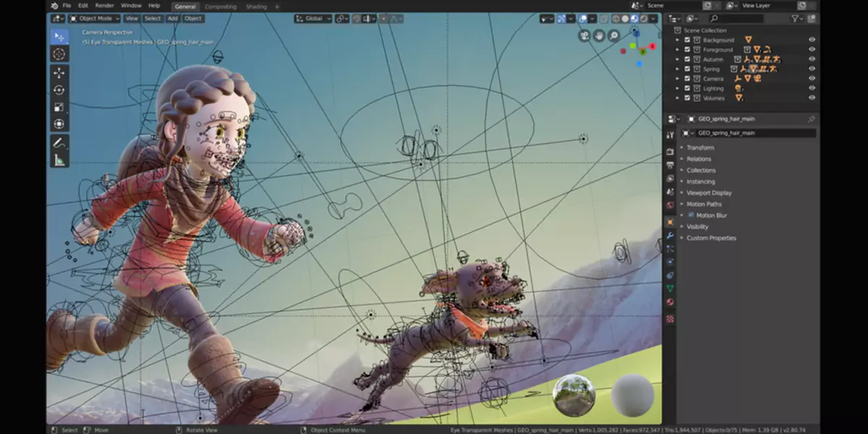Switch to the Compositing workspace tab
This screenshot has width=868, height=434.
(220, 7)
